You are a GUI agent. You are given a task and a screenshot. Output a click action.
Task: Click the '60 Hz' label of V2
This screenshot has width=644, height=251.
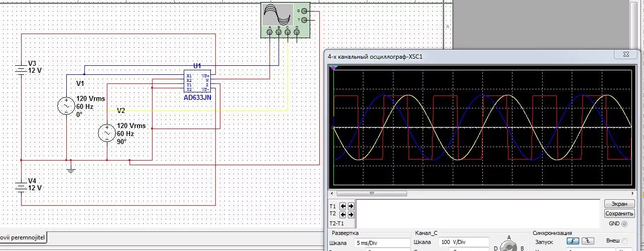[125, 134]
